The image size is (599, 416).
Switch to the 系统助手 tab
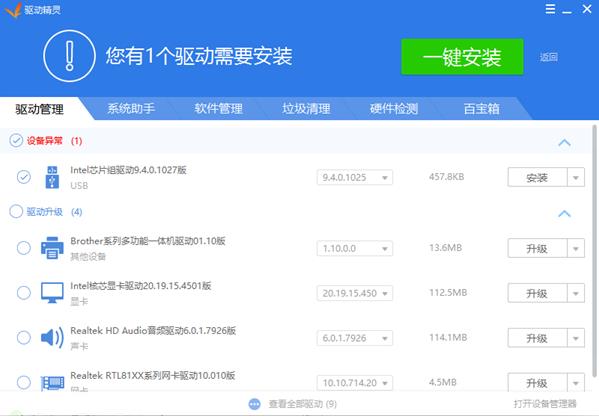click(x=131, y=109)
